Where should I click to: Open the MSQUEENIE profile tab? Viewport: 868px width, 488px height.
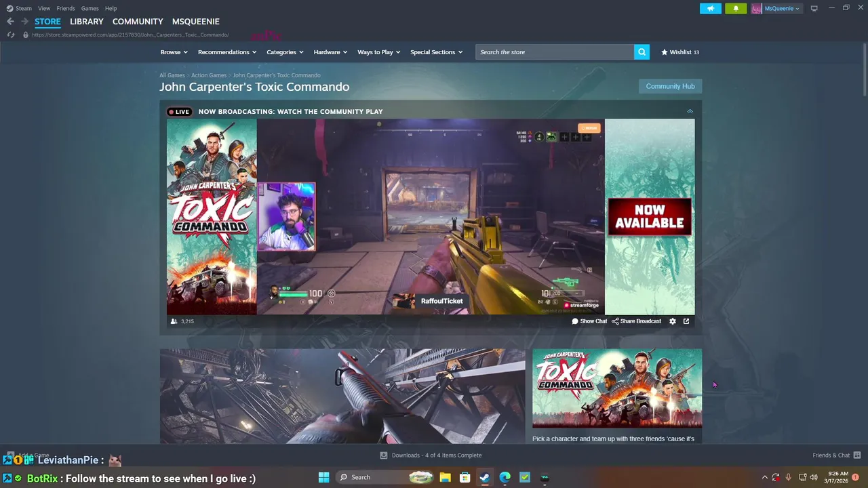tap(195, 22)
